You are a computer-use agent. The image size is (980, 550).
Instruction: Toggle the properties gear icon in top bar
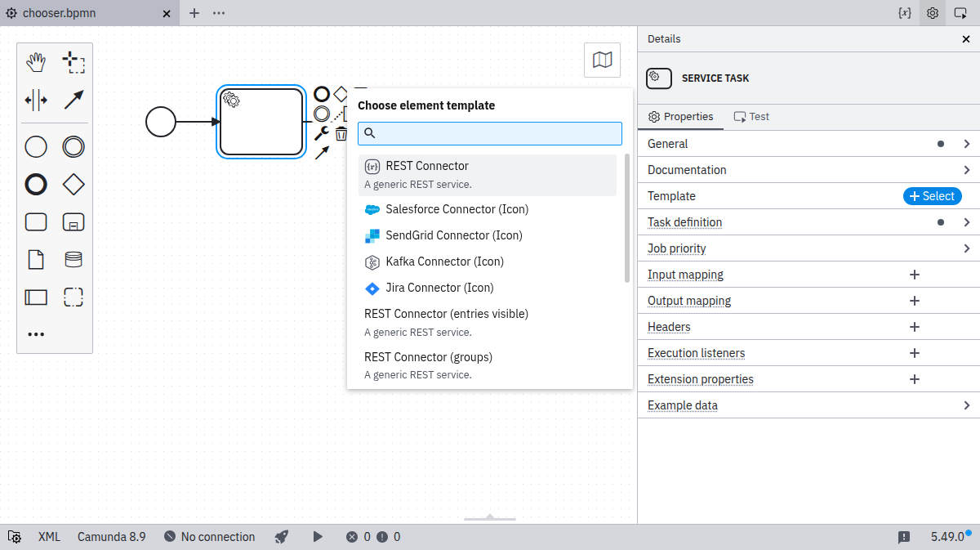pyautogui.click(x=932, y=13)
